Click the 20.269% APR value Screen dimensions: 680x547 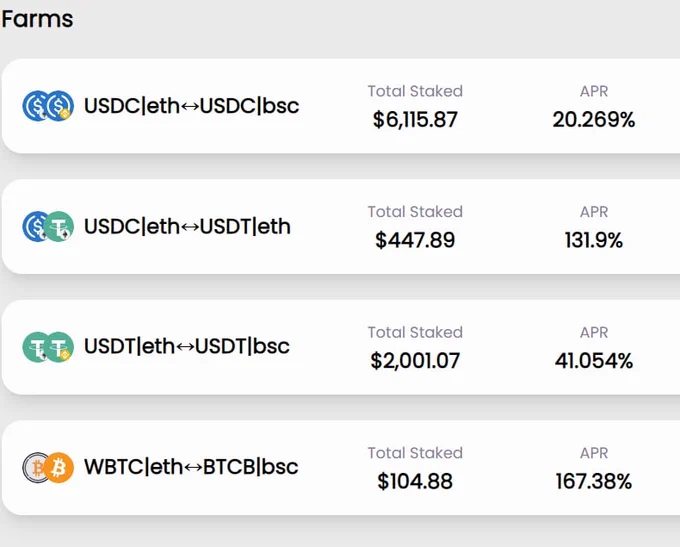(594, 120)
